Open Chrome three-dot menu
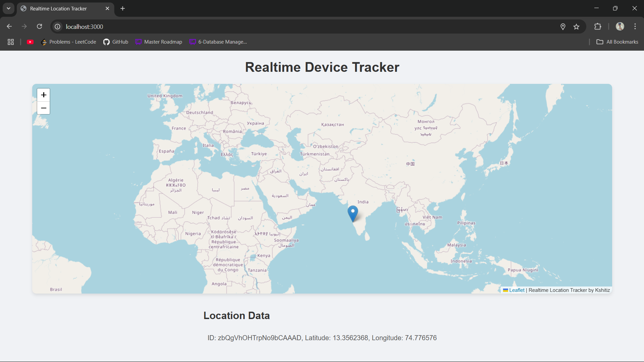Screen dimensions: 644x362 pyautogui.click(x=635, y=27)
